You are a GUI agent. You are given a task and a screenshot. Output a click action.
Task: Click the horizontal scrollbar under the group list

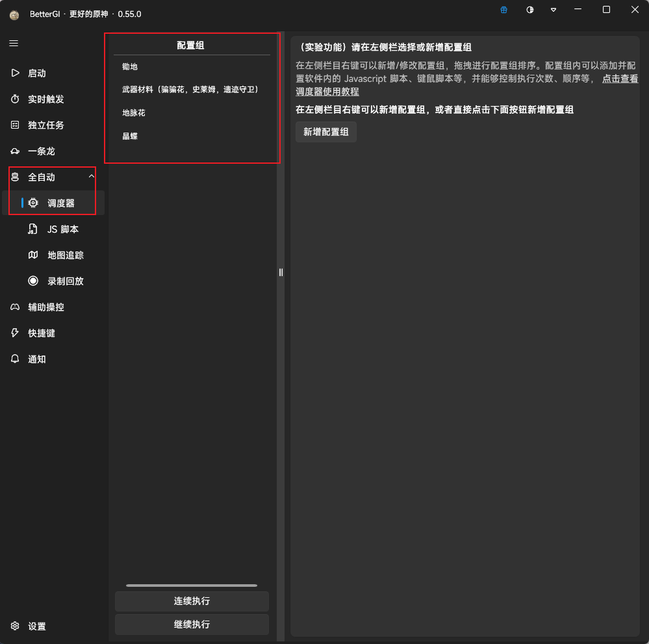pyautogui.click(x=192, y=586)
